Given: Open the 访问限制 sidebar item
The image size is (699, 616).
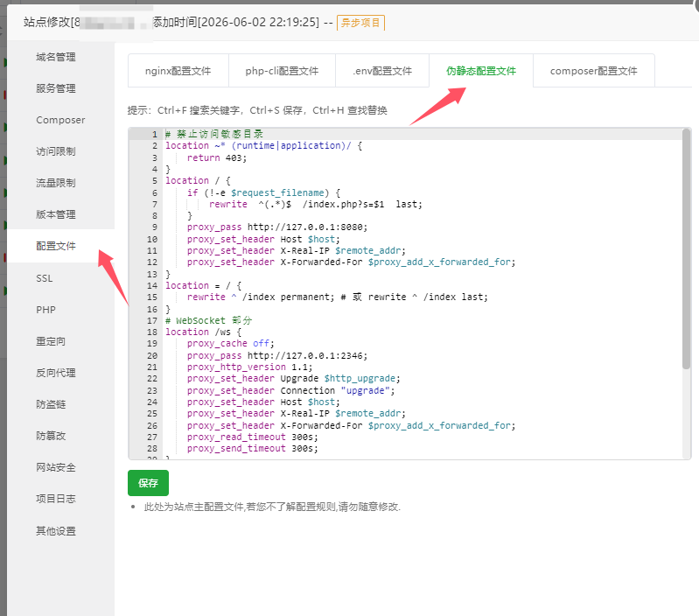Looking at the screenshot, I should coord(56,151).
